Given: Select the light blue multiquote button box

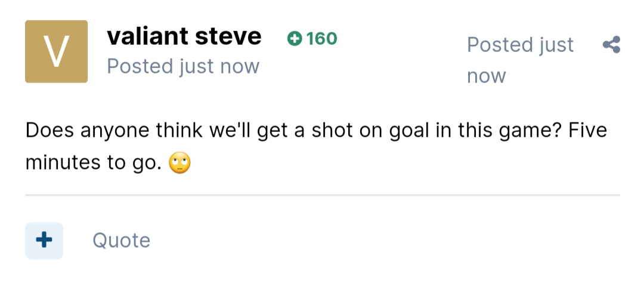Looking at the screenshot, I should (x=44, y=241).
